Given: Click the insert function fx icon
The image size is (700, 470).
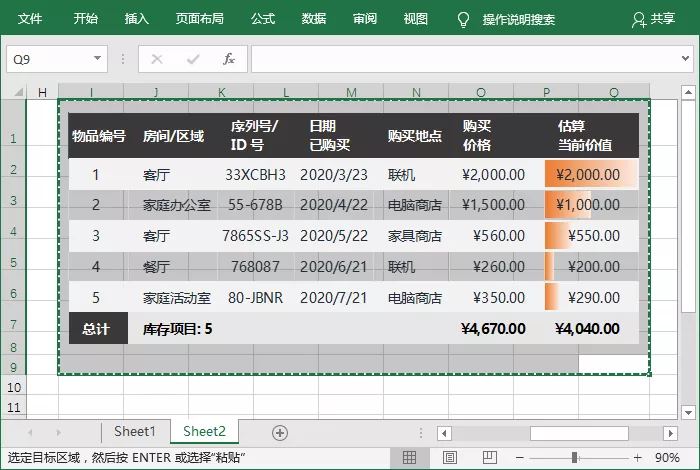Looking at the screenshot, I should [x=228, y=59].
